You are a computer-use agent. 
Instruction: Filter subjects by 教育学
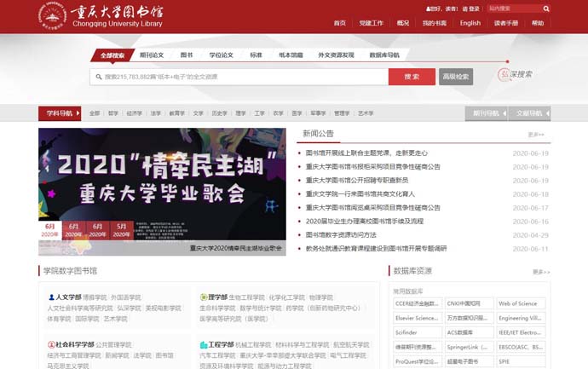(x=176, y=113)
